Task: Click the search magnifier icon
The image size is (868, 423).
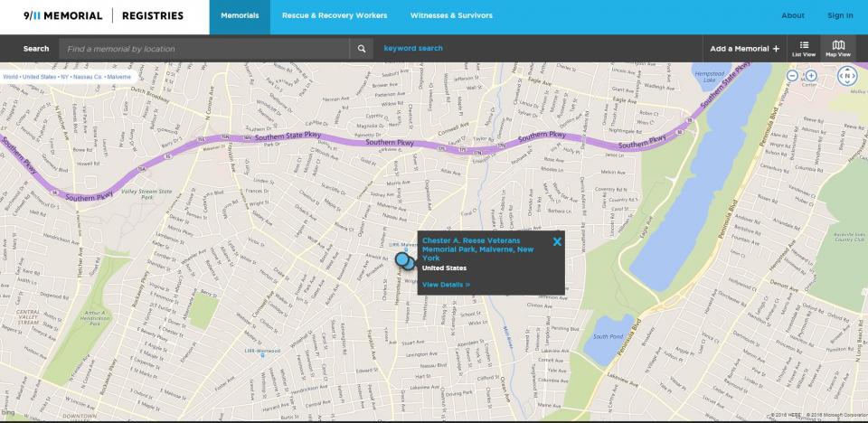Action: pyautogui.click(x=362, y=49)
